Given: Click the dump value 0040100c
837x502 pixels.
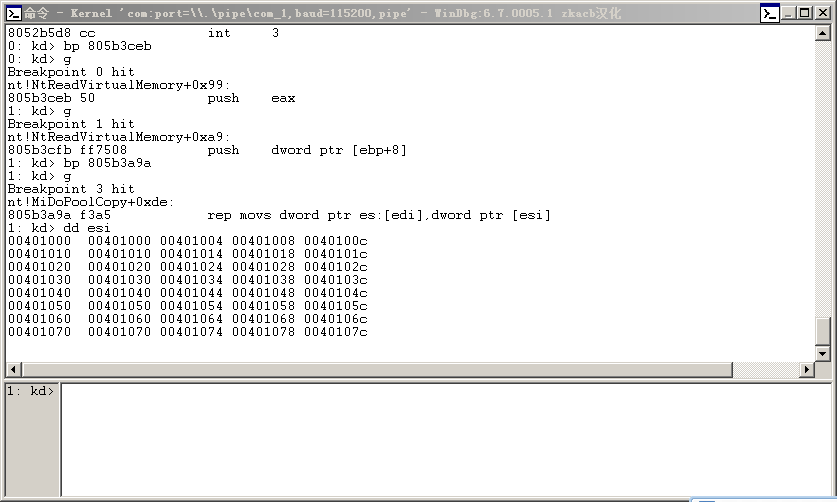Looking at the screenshot, I should (336, 241).
